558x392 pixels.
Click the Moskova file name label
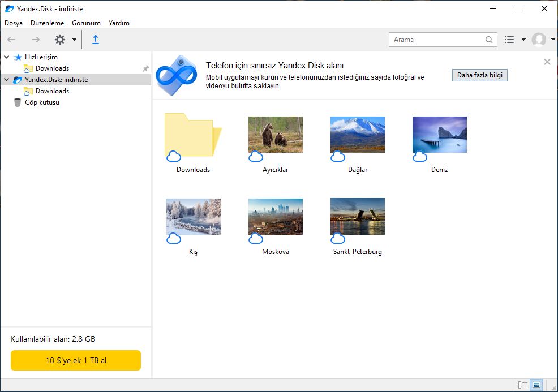click(276, 252)
